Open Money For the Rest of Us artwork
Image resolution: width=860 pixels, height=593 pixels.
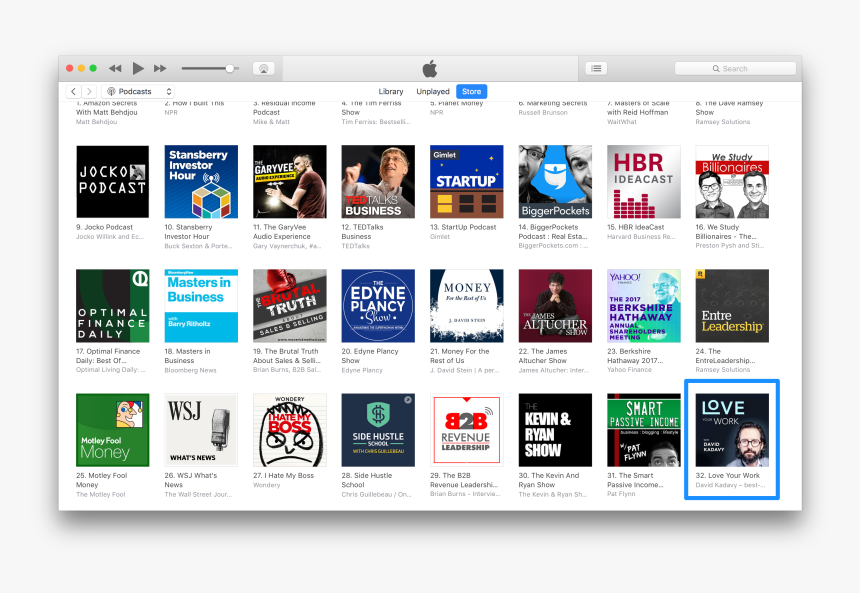[467, 306]
